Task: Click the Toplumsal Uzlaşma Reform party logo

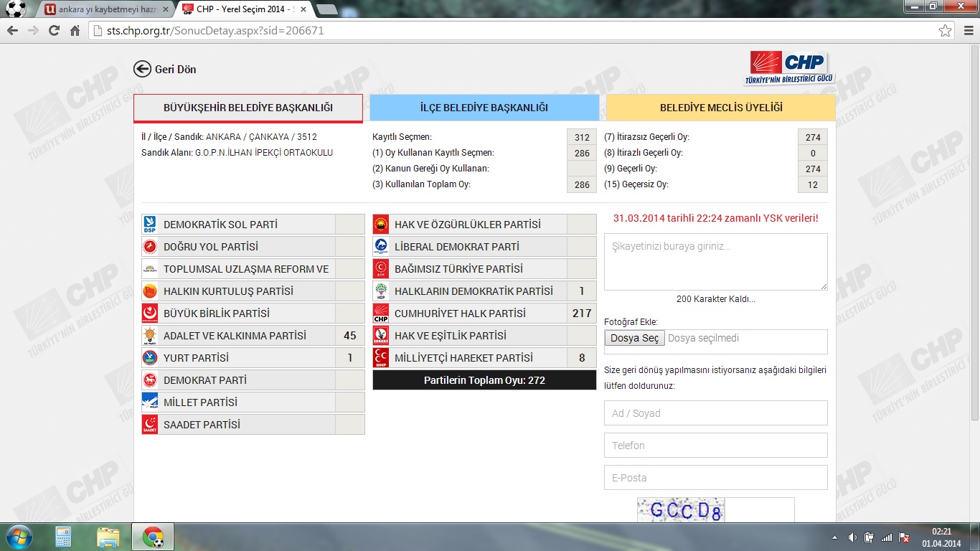Action: 150,269
